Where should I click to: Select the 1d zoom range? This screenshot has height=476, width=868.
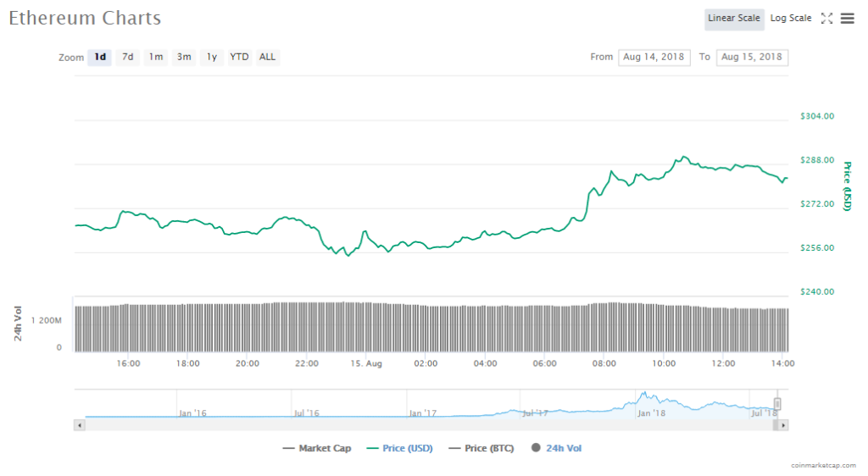[100, 58]
